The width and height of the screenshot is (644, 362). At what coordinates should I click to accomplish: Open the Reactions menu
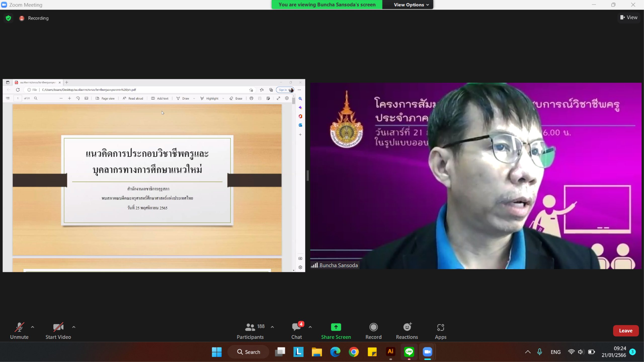(x=407, y=331)
